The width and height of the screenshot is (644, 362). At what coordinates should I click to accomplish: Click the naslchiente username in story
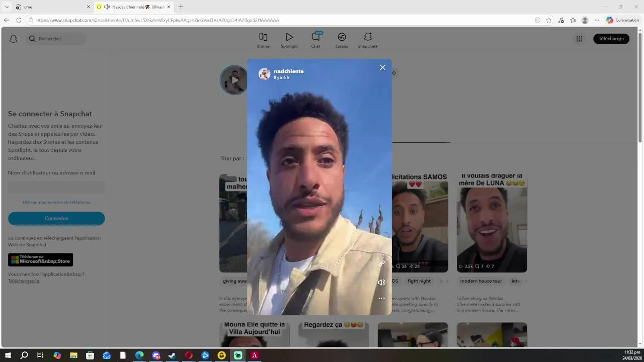[x=289, y=71]
